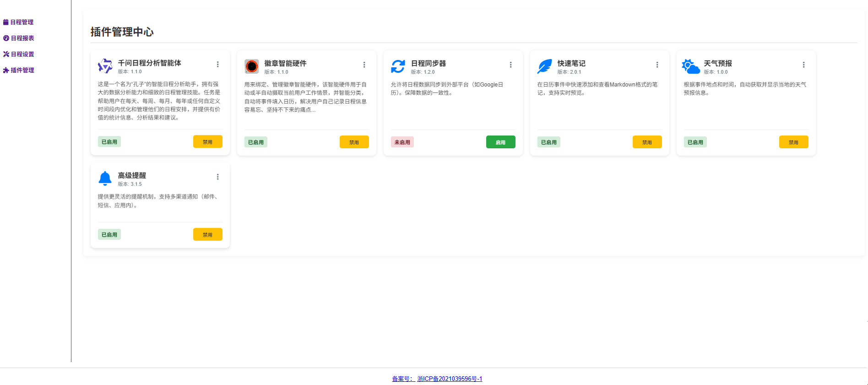Click the calendar icon beside 日程管理
Screen dimensions: 868x385
pos(6,22)
